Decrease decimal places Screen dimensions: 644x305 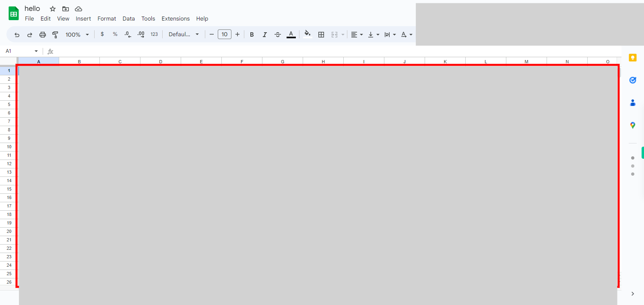tap(128, 34)
